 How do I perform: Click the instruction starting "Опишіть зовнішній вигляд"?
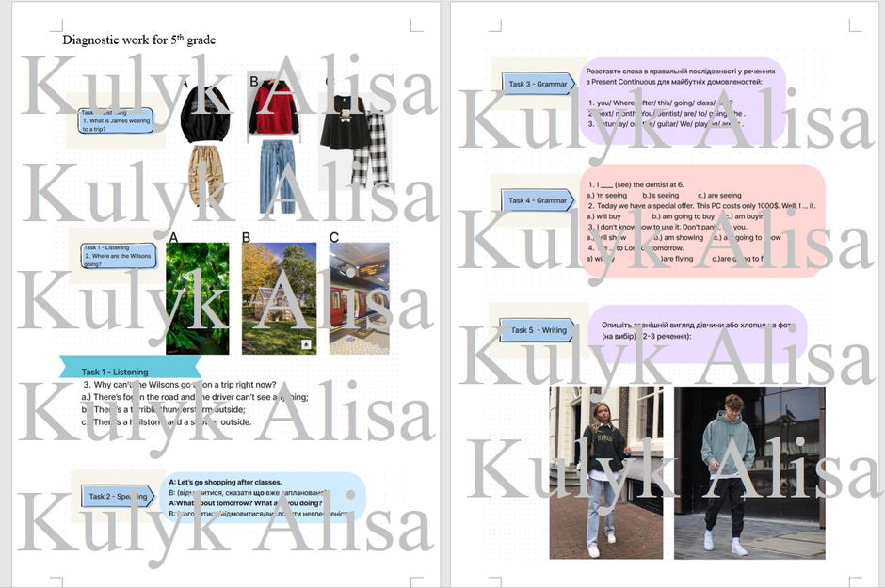coord(699,330)
